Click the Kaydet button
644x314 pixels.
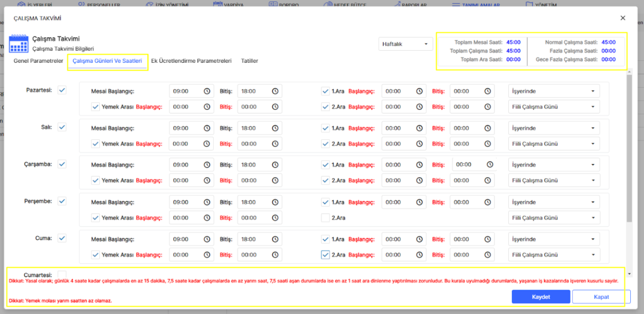[541, 296]
